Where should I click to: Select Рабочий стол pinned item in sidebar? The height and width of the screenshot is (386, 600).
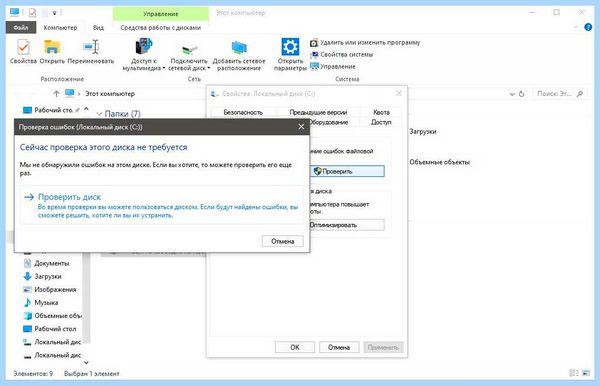pyautogui.click(x=51, y=110)
